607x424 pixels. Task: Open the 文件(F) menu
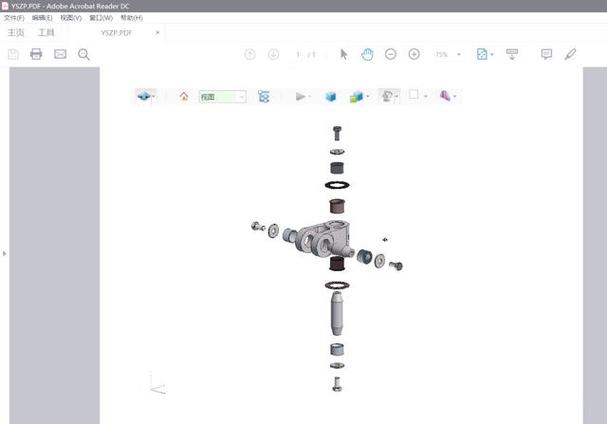pyautogui.click(x=14, y=18)
